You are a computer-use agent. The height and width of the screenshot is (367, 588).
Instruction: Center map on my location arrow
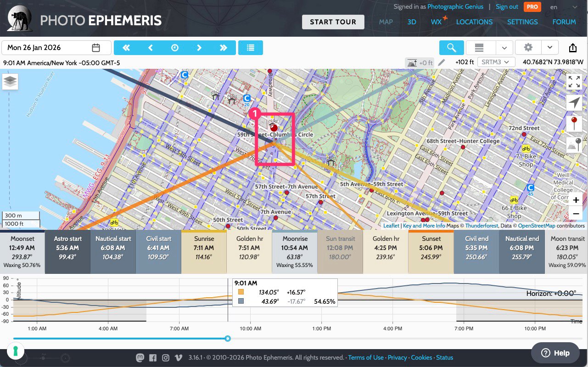574,103
